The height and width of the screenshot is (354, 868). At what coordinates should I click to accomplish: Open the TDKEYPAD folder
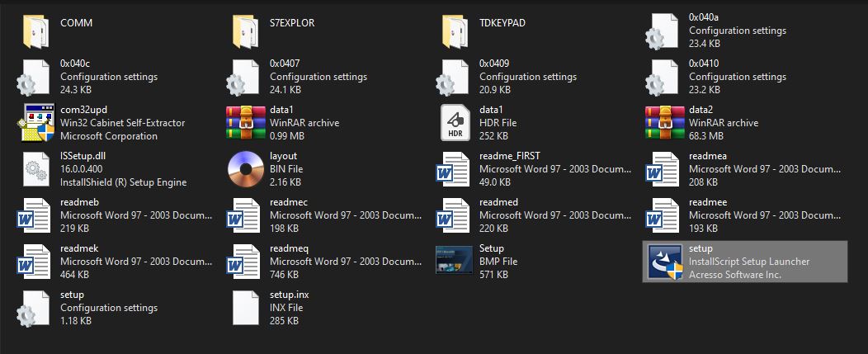[454, 31]
